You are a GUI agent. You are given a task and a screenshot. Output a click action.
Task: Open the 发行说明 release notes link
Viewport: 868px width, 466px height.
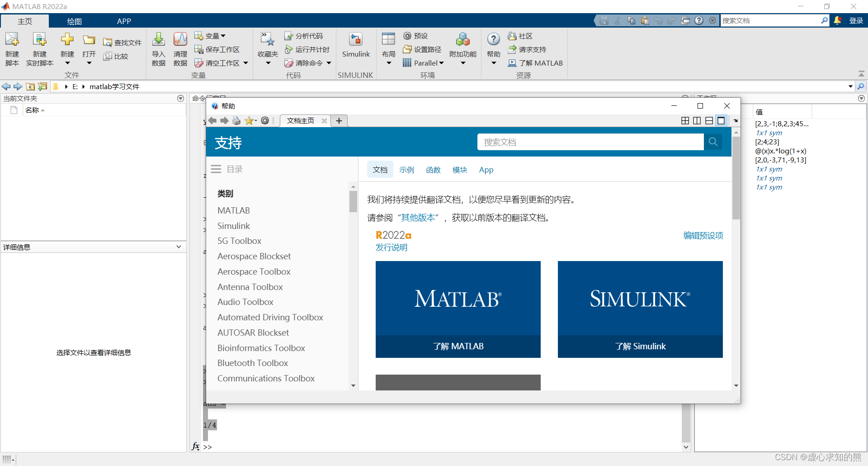[392, 247]
